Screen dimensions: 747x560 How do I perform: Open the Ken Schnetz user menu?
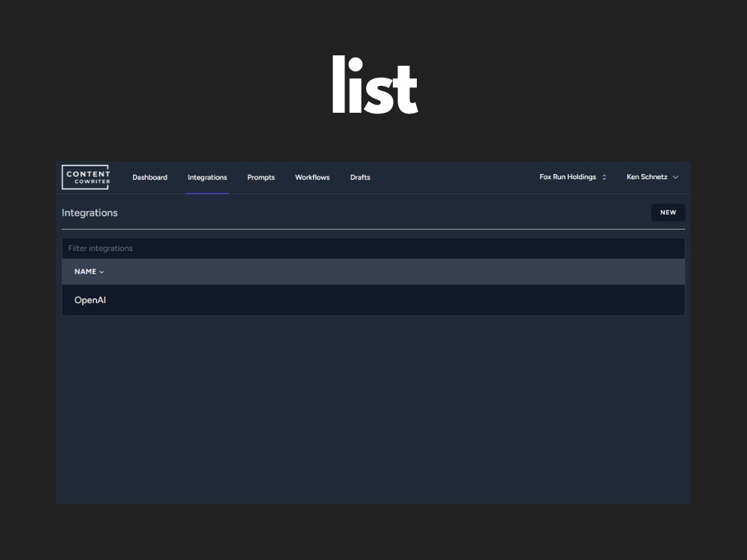tap(652, 177)
